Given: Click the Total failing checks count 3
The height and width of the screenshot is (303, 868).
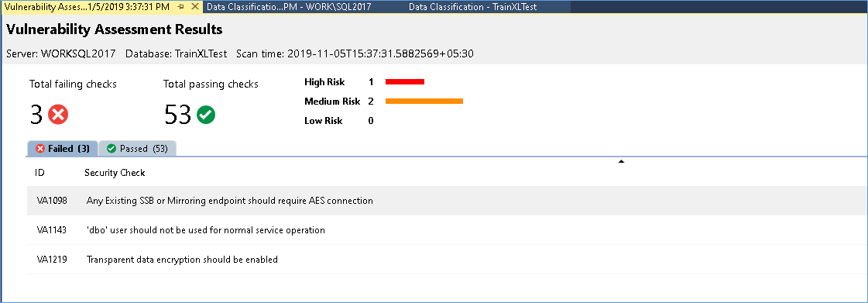Looking at the screenshot, I should pyautogui.click(x=36, y=115).
